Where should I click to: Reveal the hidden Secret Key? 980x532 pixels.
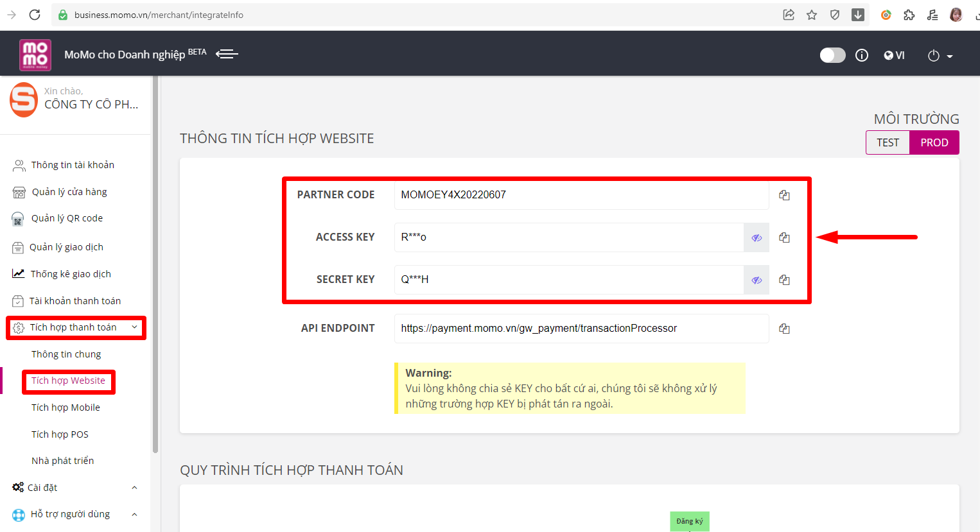point(757,280)
